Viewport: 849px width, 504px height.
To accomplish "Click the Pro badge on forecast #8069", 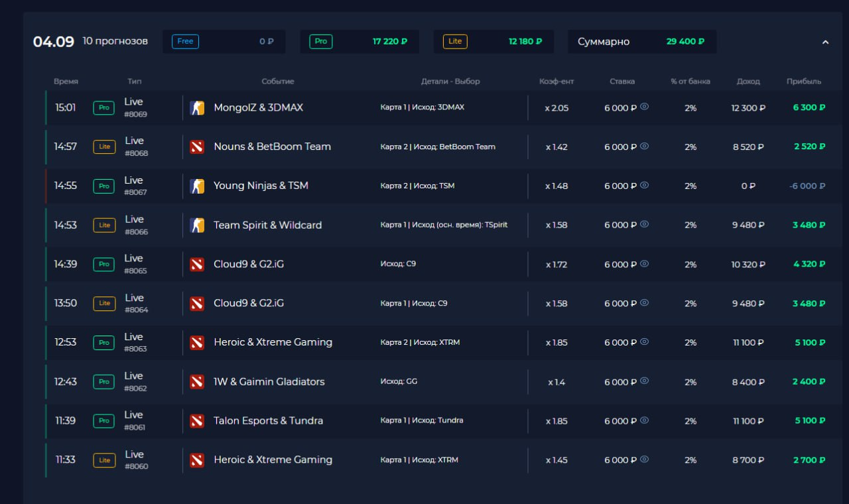I will tap(103, 108).
